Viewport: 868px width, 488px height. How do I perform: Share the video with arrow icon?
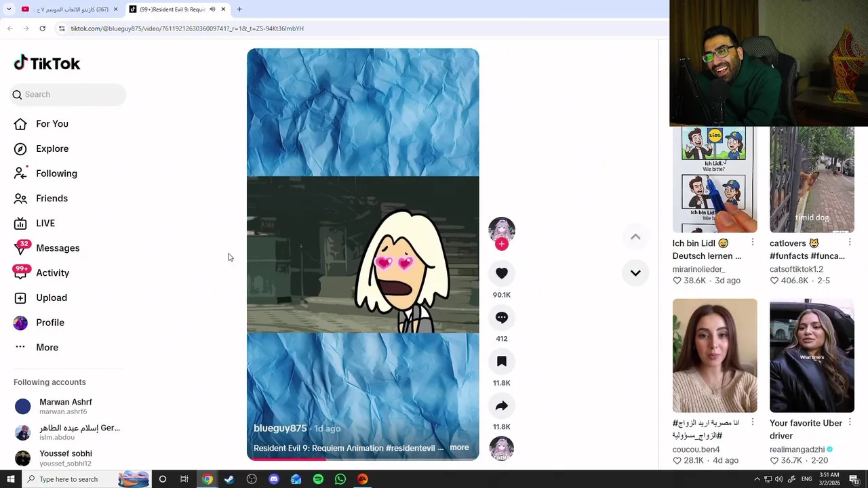(502, 406)
